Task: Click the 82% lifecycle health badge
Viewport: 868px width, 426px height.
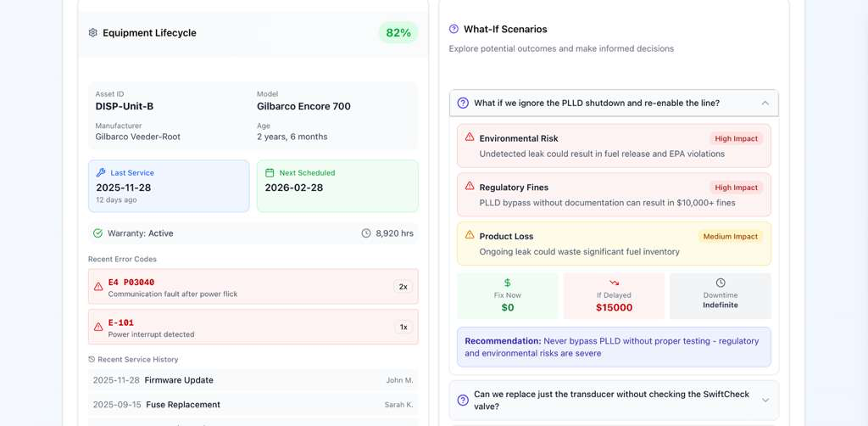Action: [x=398, y=33]
